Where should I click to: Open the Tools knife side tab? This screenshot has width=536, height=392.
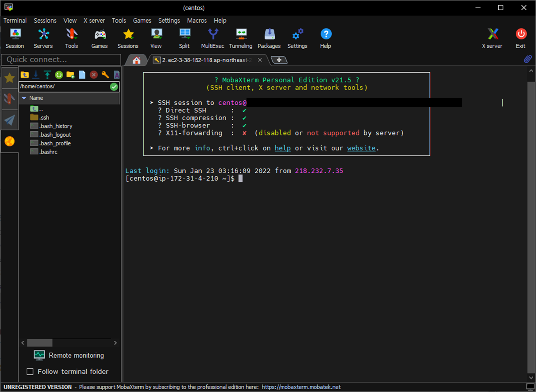(x=9, y=99)
